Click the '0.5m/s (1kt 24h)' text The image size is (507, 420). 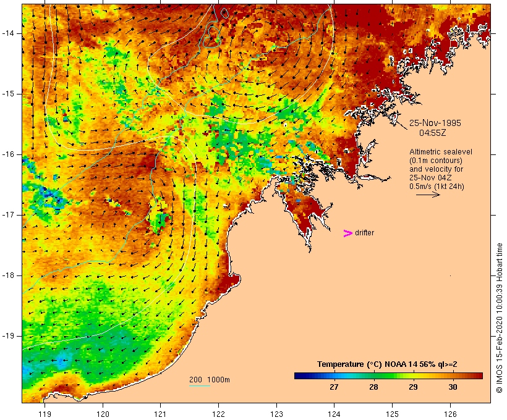(x=437, y=187)
